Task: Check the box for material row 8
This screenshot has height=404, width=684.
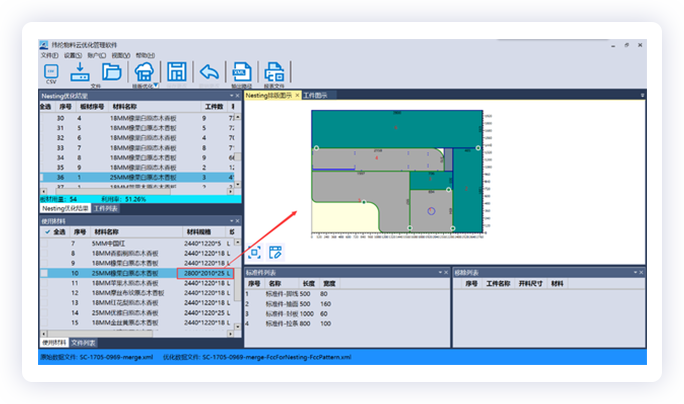Action: click(44, 253)
